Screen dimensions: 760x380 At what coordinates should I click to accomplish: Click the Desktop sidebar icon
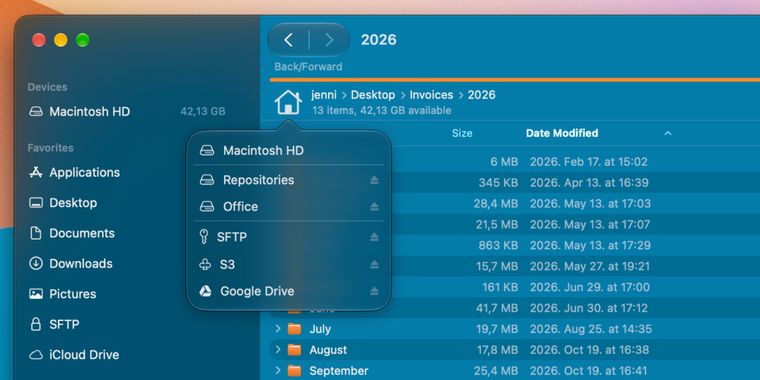pyautogui.click(x=36, y=203)
